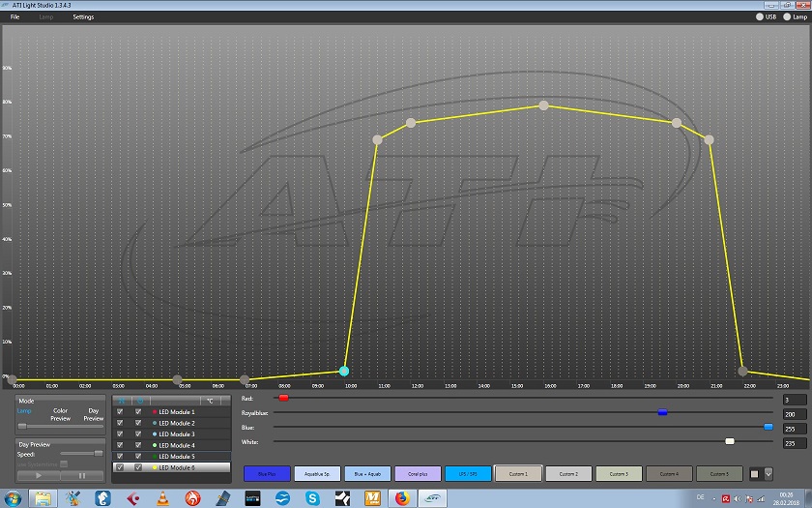
Task: Click the Royalblue slider handle
Action: [x=662, y=412]
